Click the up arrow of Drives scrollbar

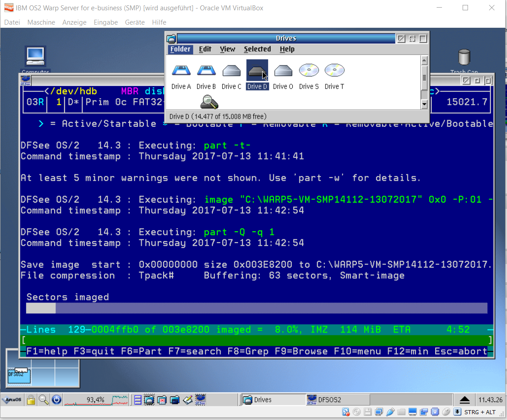click(424, 61)
